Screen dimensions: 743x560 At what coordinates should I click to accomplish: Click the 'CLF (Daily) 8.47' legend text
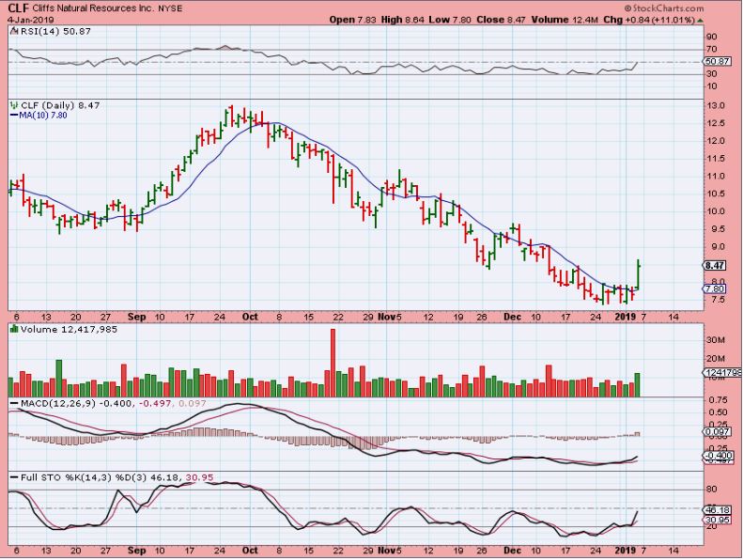[60, 105]
